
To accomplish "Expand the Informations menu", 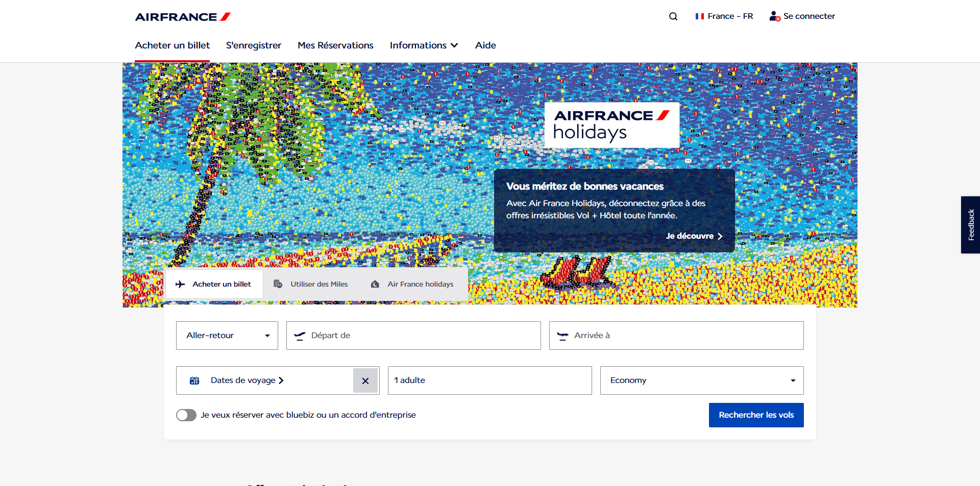I will [x=424, y=45].
